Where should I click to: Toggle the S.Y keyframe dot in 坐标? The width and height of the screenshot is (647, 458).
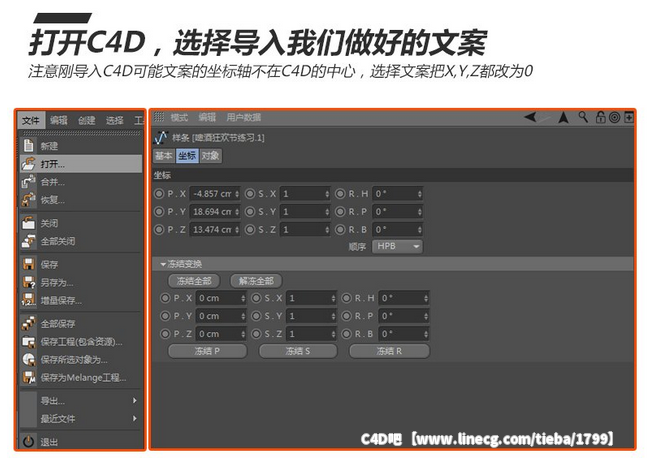tap(250, 212)
